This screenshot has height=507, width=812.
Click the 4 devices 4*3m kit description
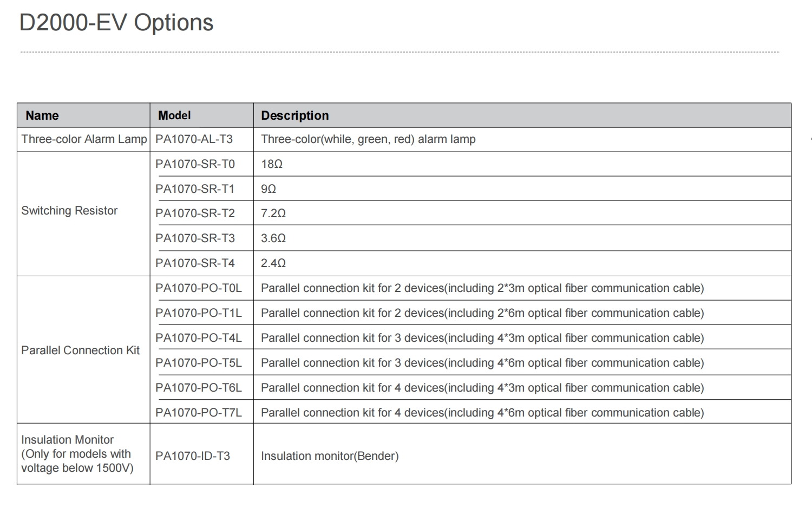(x=482, y=388)
